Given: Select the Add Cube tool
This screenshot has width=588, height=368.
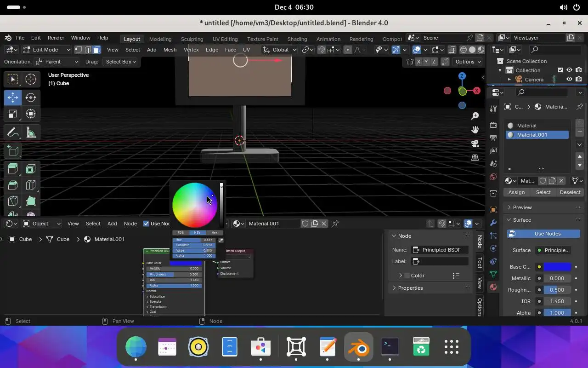Looking at the screenshot, I should (13, 151).
